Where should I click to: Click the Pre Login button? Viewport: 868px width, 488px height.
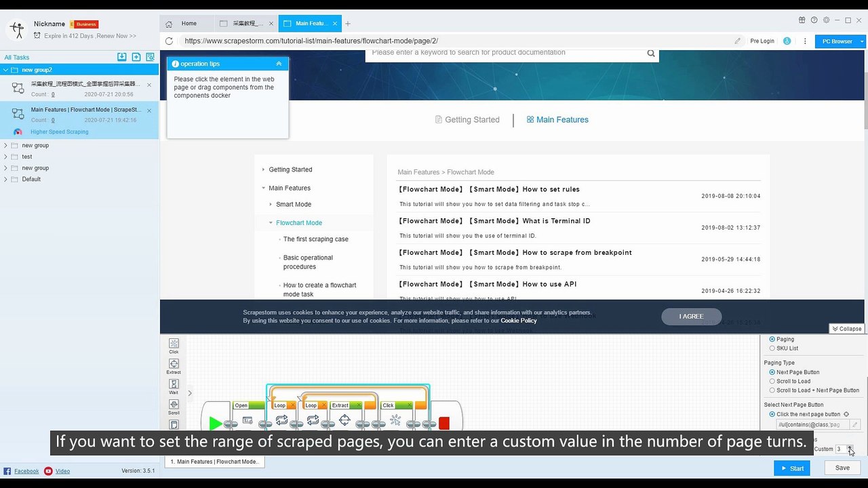[x=762, y=41]
